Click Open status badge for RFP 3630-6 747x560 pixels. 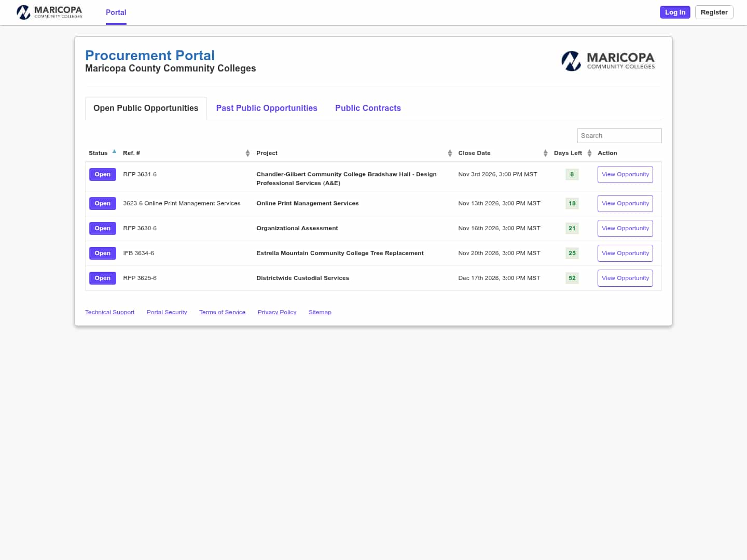pos(103,229)
